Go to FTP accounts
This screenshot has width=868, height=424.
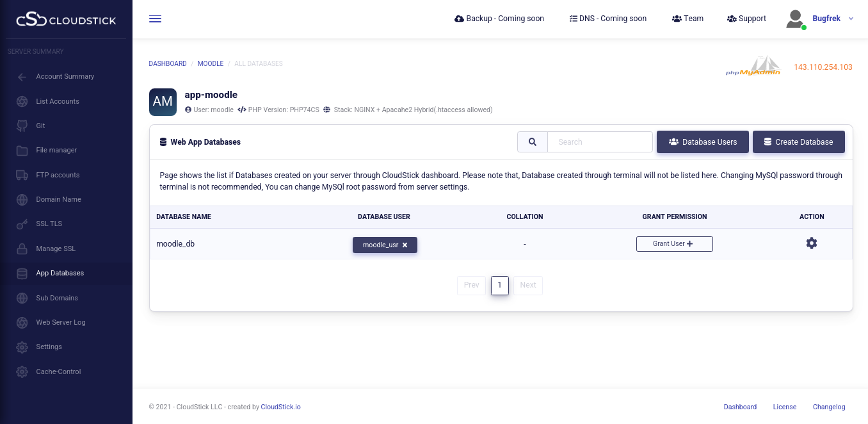[58, 175]
